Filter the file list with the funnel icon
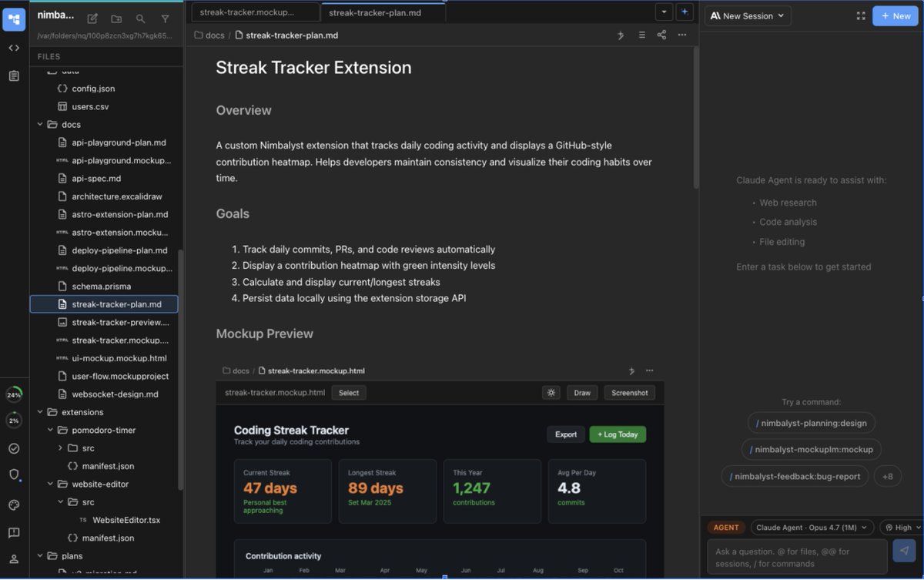The image size is (924, 580). [x=165, y=18]
